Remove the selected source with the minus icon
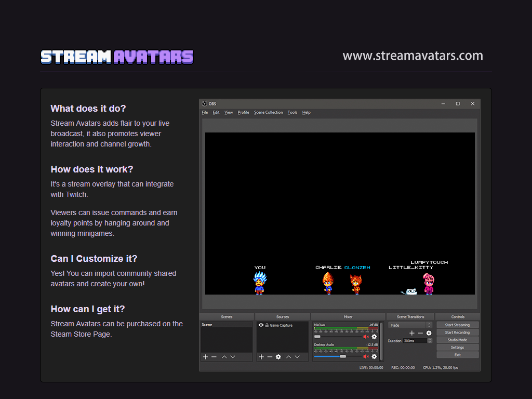The width and height of the screenshot is (532, 399). click(x=270, y=357)
